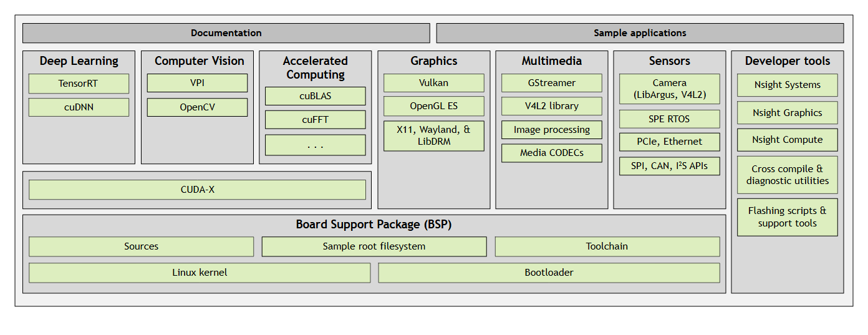Select the PCIe, Ethernet box
This screenshot has width=868, height=335.
670,142
